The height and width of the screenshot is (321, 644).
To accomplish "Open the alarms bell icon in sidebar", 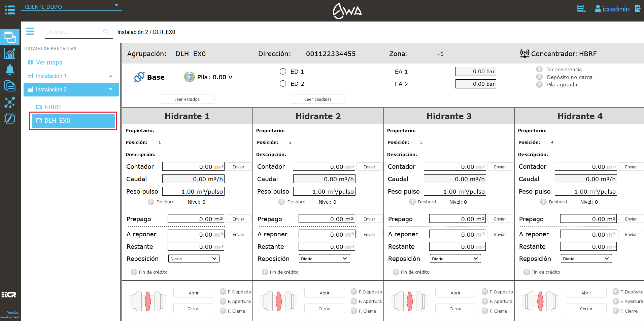I will tap(10, 70).
